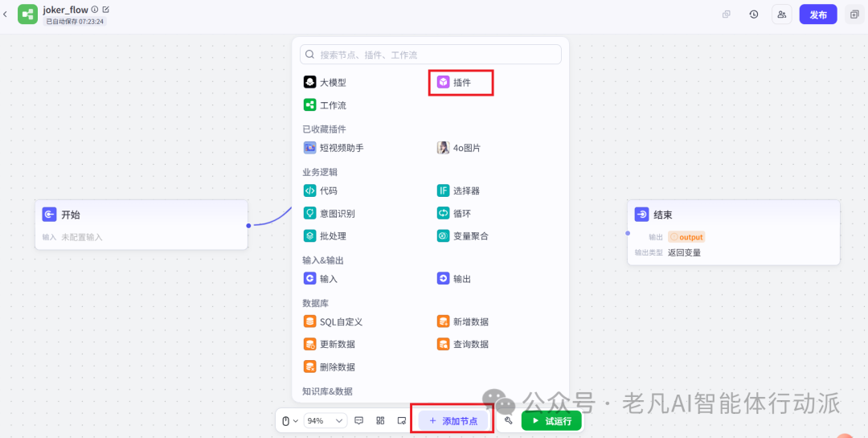Open the info icon beside joker_flow

click(x=95, y=10)
